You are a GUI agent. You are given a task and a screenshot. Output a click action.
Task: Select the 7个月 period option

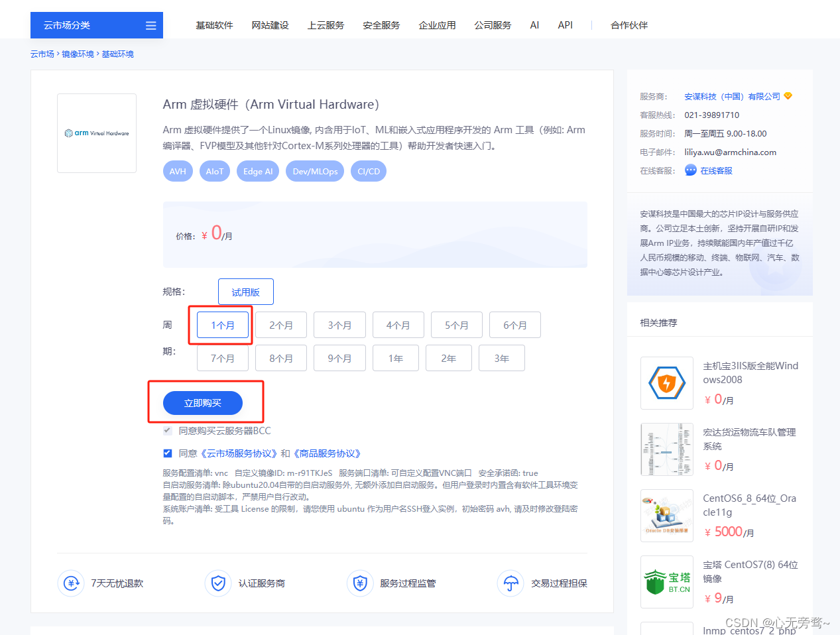[x=223, y=358]
